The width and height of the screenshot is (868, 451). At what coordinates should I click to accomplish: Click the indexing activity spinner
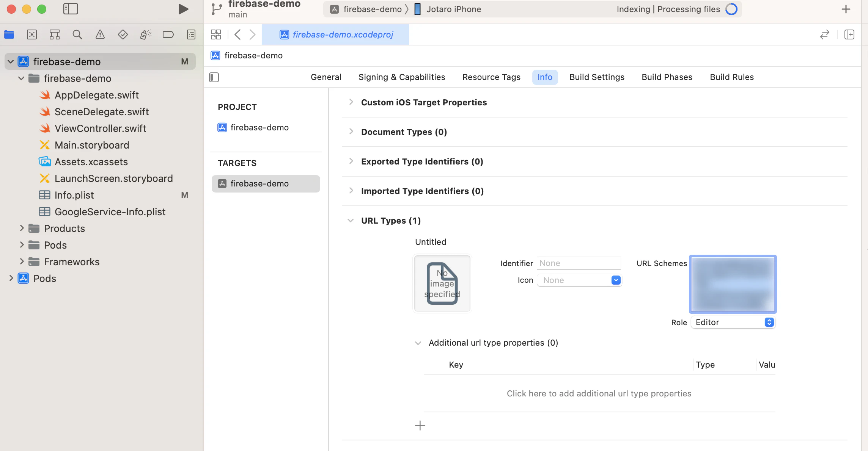pyautogui.click(x=731, y=9)
